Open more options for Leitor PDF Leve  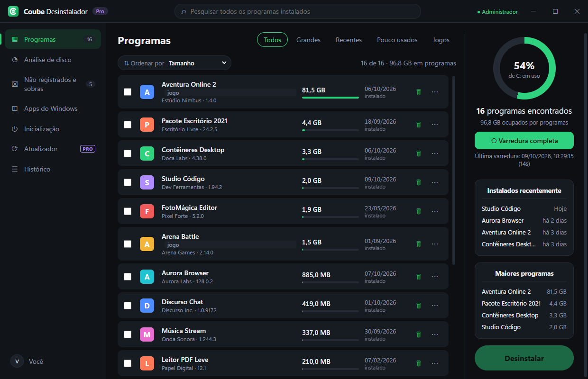435,363
